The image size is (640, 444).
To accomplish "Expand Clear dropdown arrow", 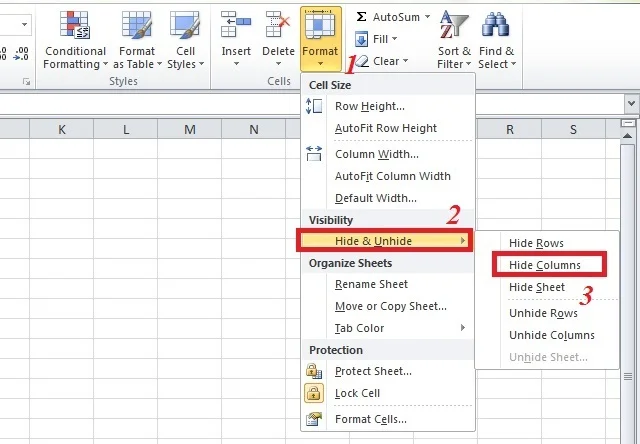I will [405, 61].
